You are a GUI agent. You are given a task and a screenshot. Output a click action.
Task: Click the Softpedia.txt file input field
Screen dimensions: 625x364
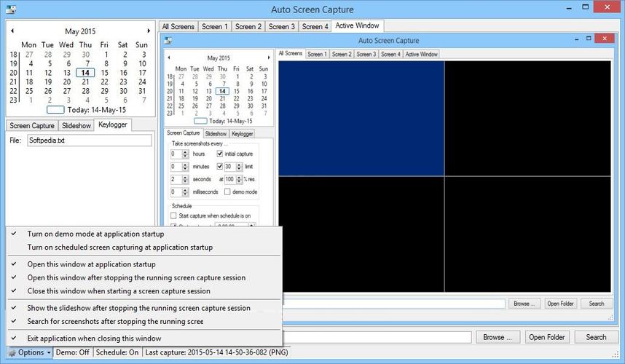[x=90, y=141]
